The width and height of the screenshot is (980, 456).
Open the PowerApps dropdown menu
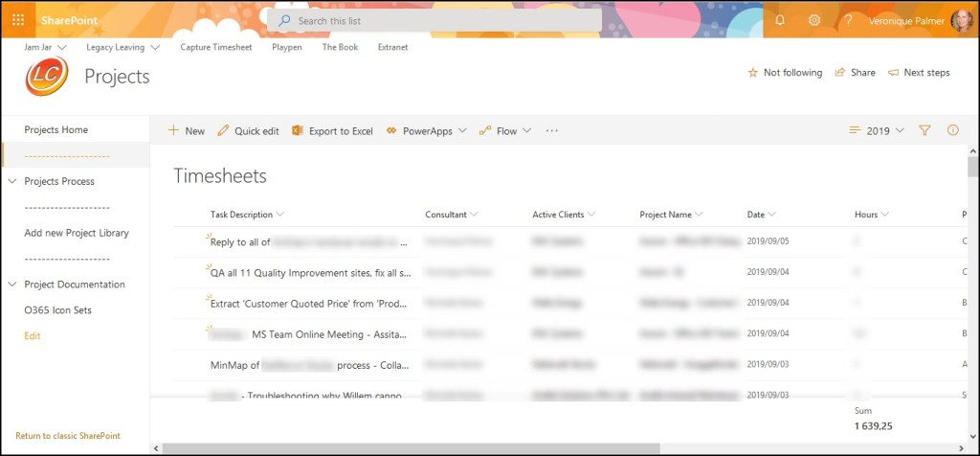pos(427,131)
